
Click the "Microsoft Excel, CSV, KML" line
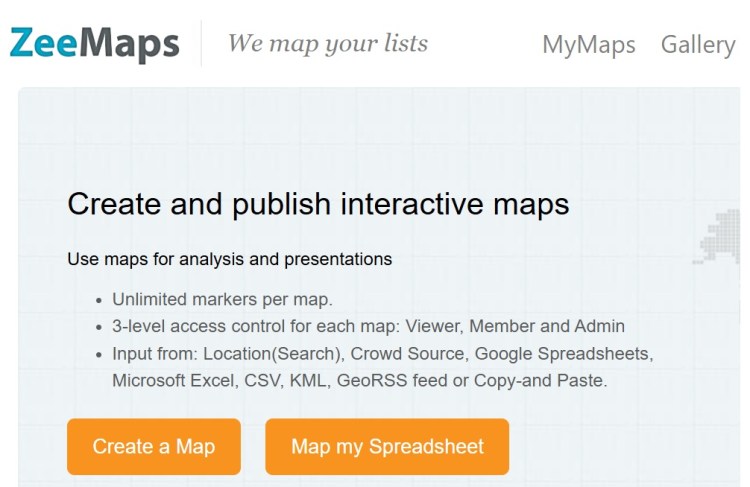[220, 380]
